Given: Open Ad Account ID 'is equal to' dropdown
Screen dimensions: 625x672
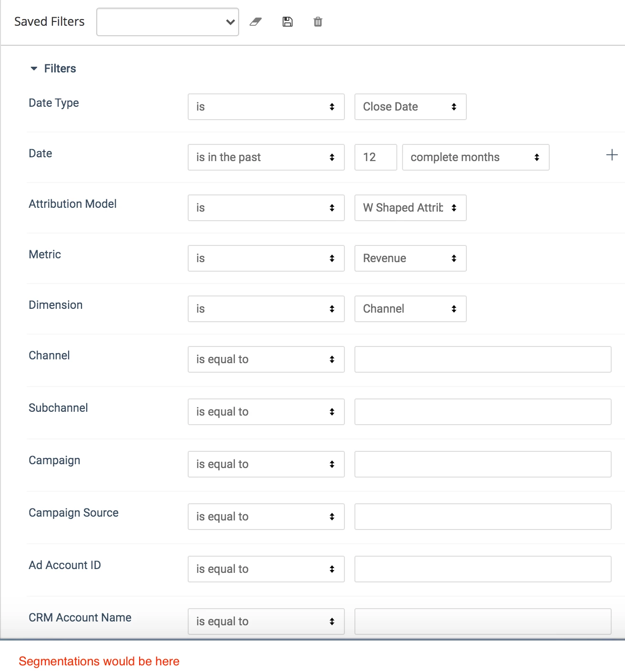Looking at the screenshot, I should click(x=266, y=569).
